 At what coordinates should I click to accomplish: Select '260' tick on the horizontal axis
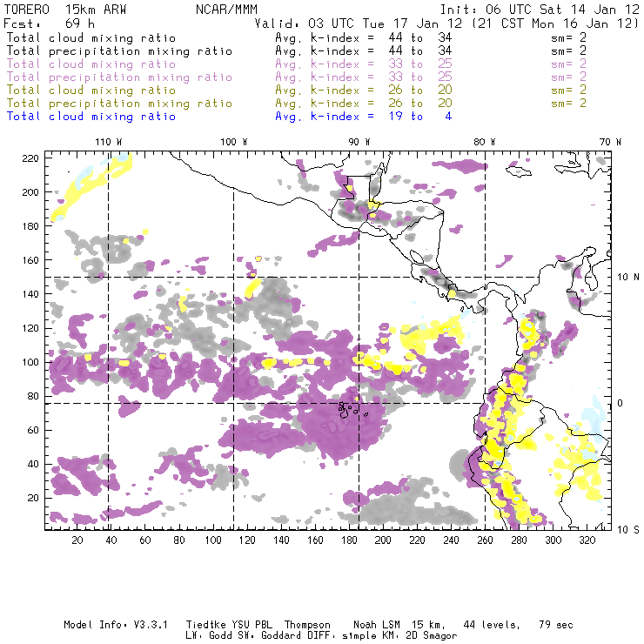485,540
